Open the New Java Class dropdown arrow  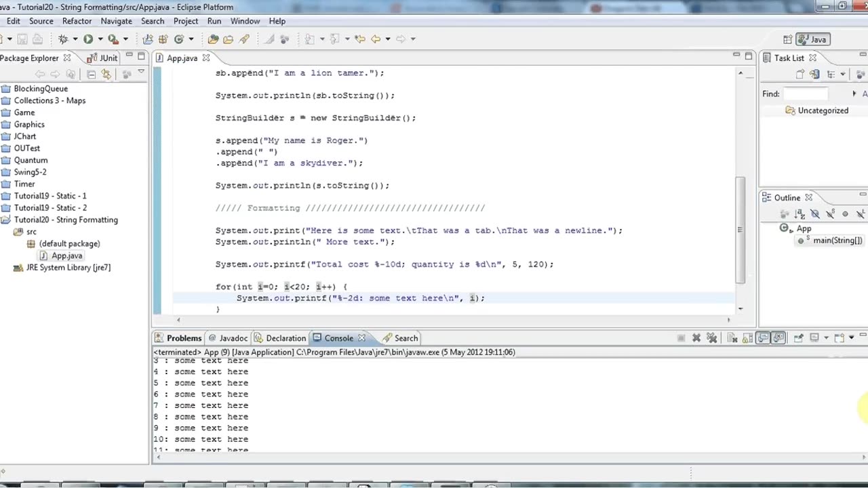pos(191,39)
